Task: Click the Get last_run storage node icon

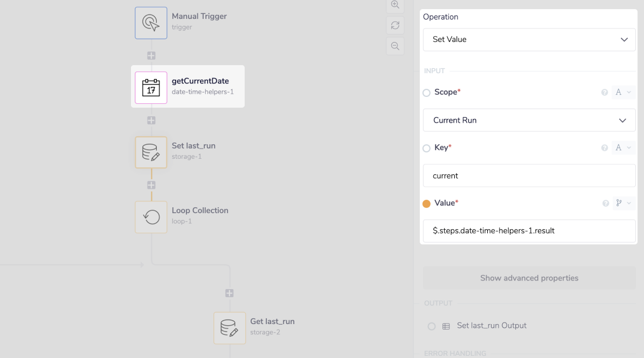Action: tap(230, 328)
